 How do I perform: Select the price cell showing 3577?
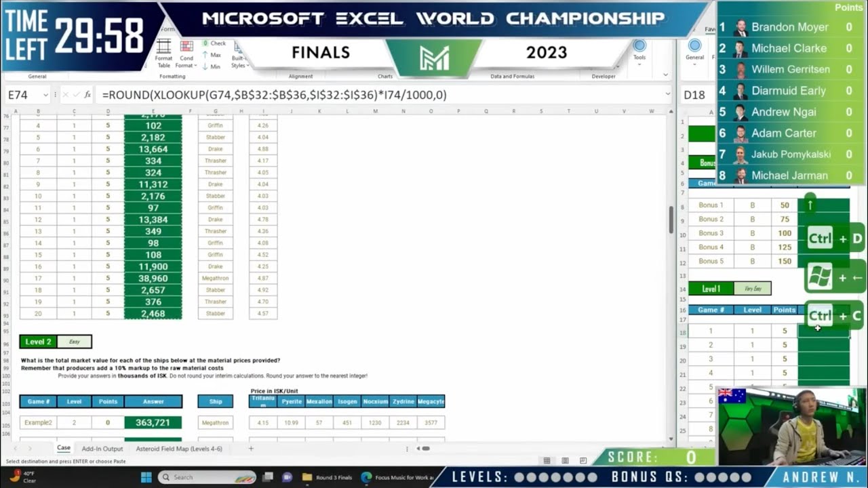tap(431, 422)
